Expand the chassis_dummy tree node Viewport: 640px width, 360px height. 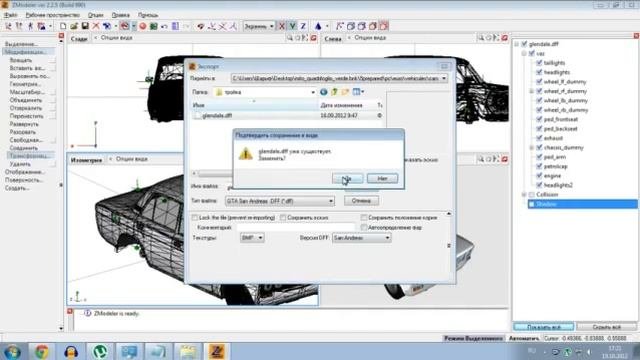click(x=532, y=147)
